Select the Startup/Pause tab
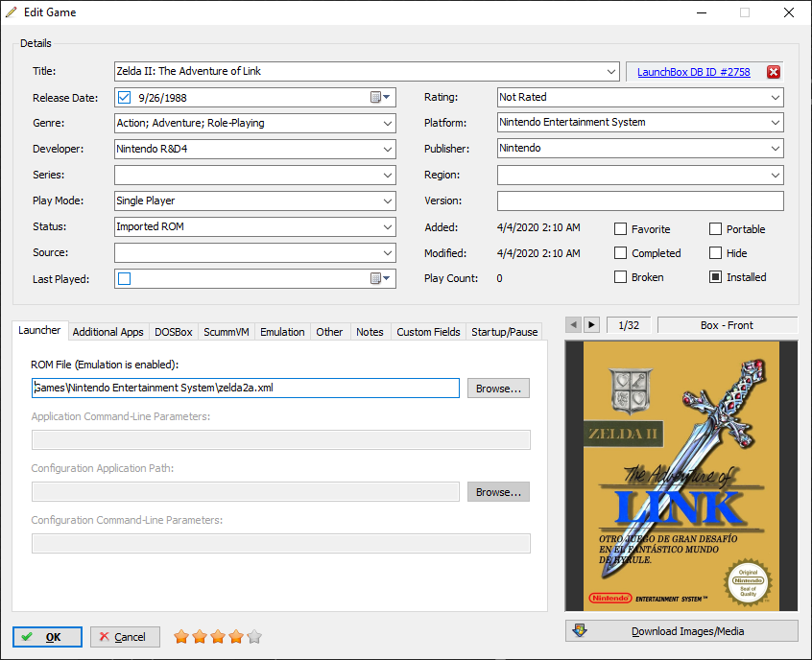 (505, 332)
